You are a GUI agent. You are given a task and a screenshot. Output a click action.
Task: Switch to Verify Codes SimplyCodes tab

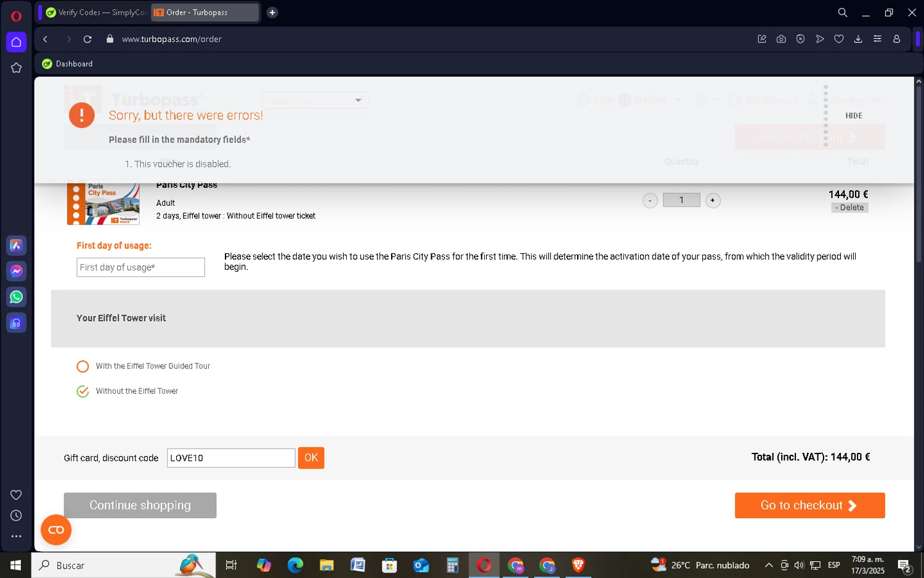tap(96, 12)
